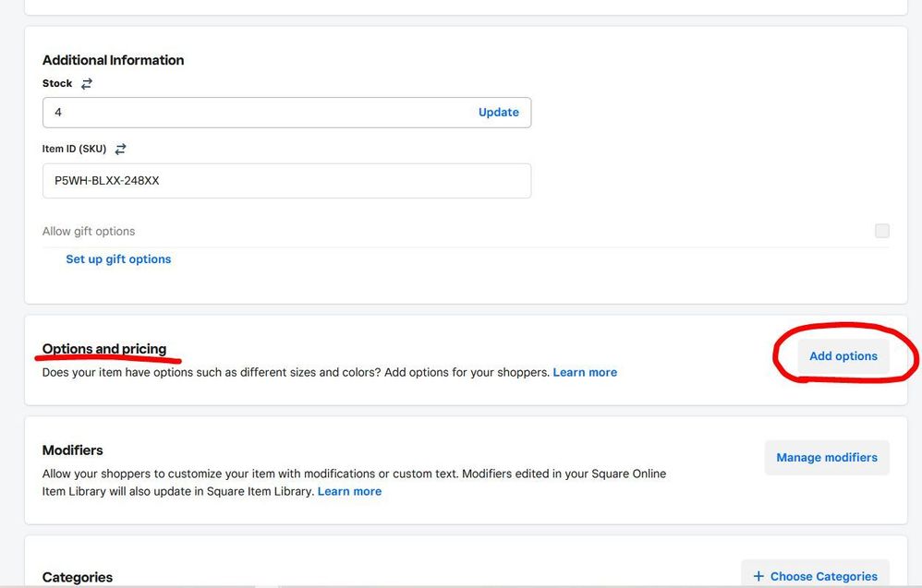This screenshot has height=588, width=922.
Task: Click the Categories section heading
Action: point(78,577)
